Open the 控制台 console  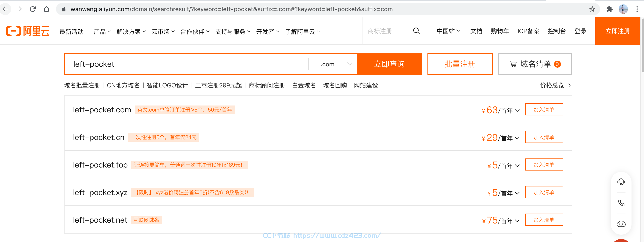point(557,31)
